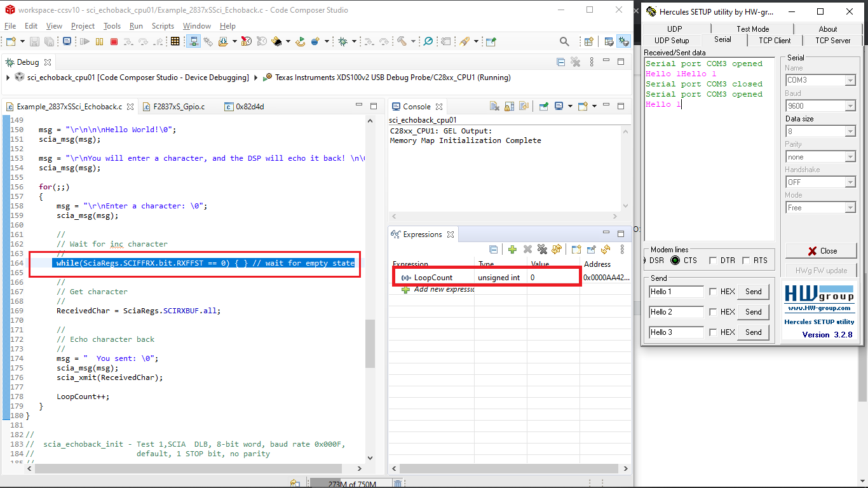Open the dropdown arrow next to Debug icon
Image resolution: width=868 pixels, height=488 pixels.
tap(353, 41)
